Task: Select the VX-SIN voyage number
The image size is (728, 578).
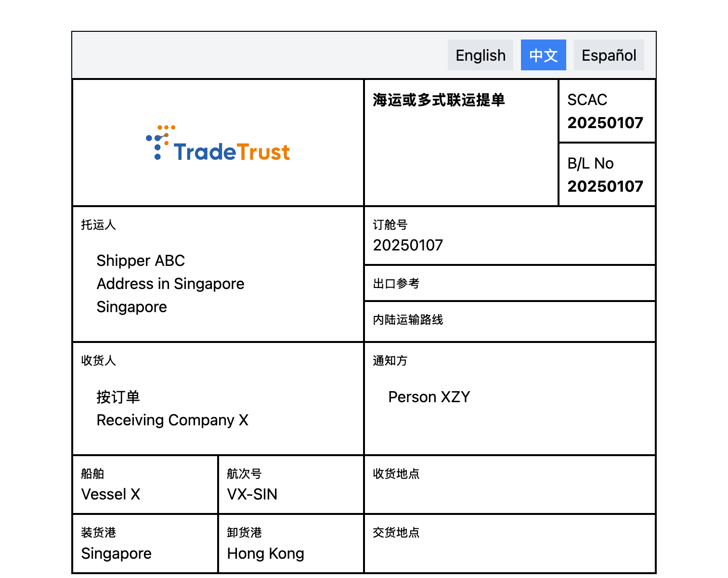Action: pos(251,494)
